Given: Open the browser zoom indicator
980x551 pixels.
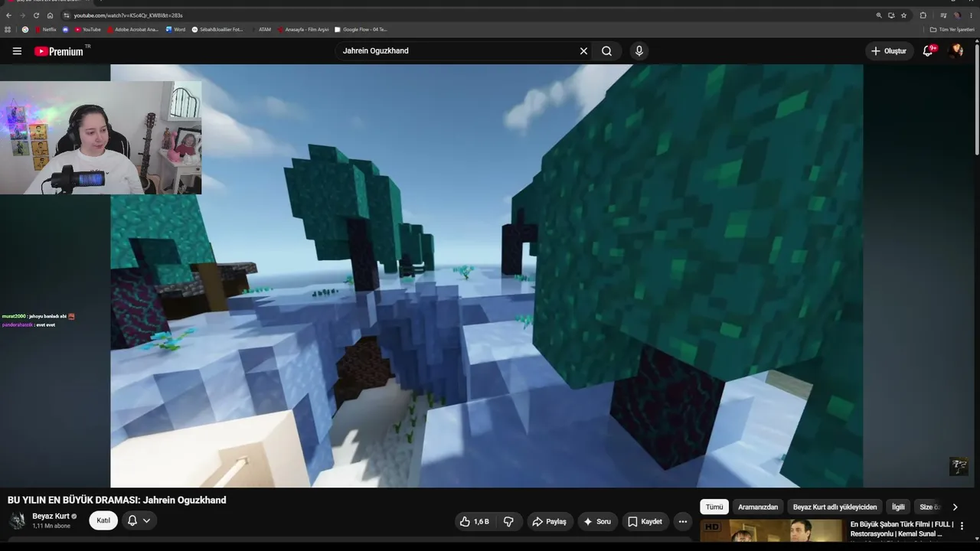Looking at the screenshot, I should coord(879,15).
